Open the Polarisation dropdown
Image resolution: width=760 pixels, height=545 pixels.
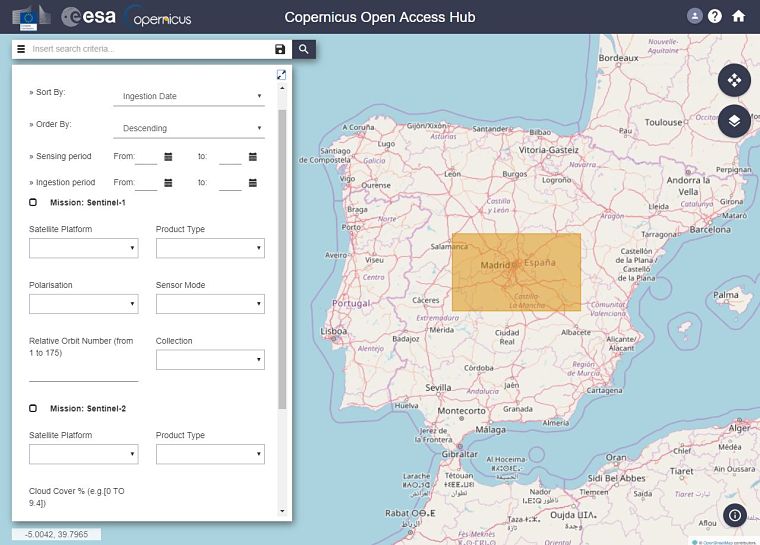84,304
